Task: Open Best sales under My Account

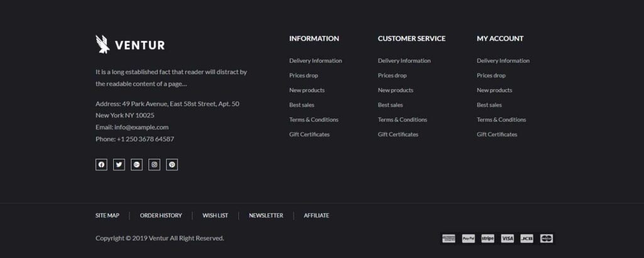Action: coord(489,105)
